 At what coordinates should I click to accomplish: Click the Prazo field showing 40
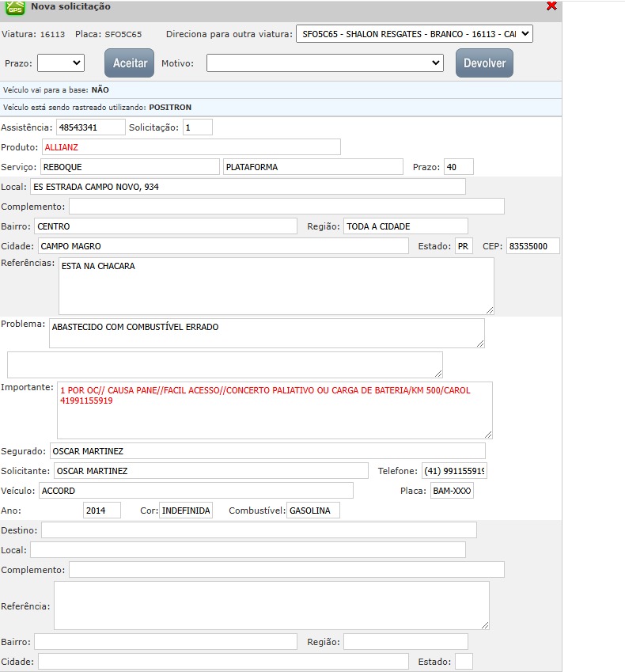459,167
